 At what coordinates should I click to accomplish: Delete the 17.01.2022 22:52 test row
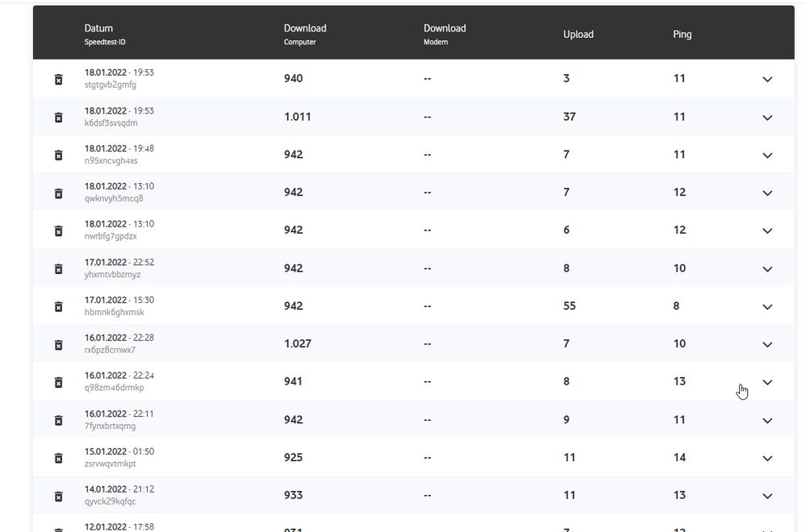58,268
